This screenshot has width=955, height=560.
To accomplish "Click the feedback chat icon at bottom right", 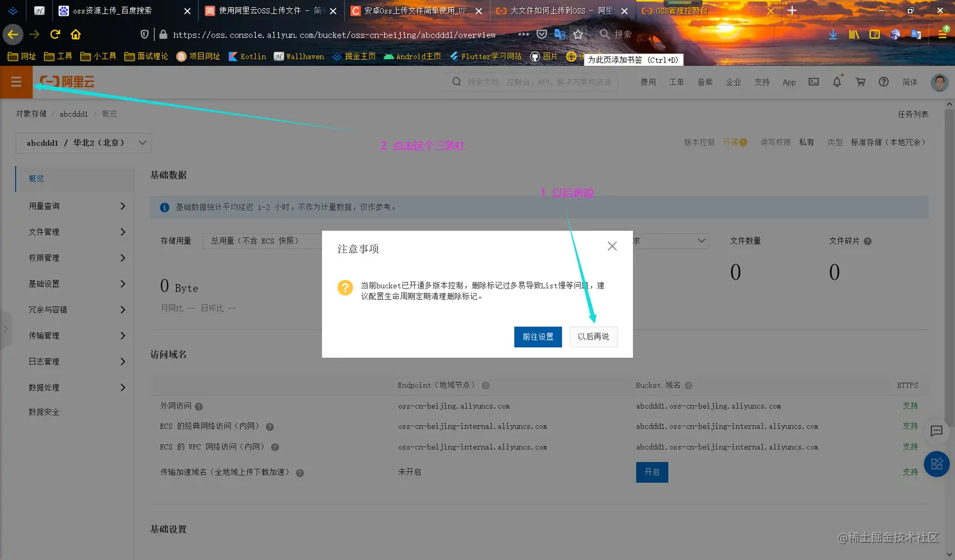I will (x=937, y=432).
